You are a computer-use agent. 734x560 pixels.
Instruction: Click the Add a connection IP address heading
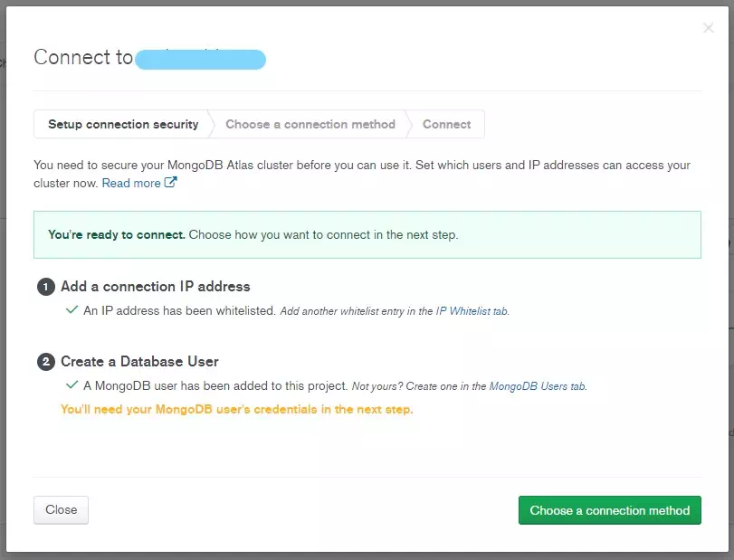156,286
